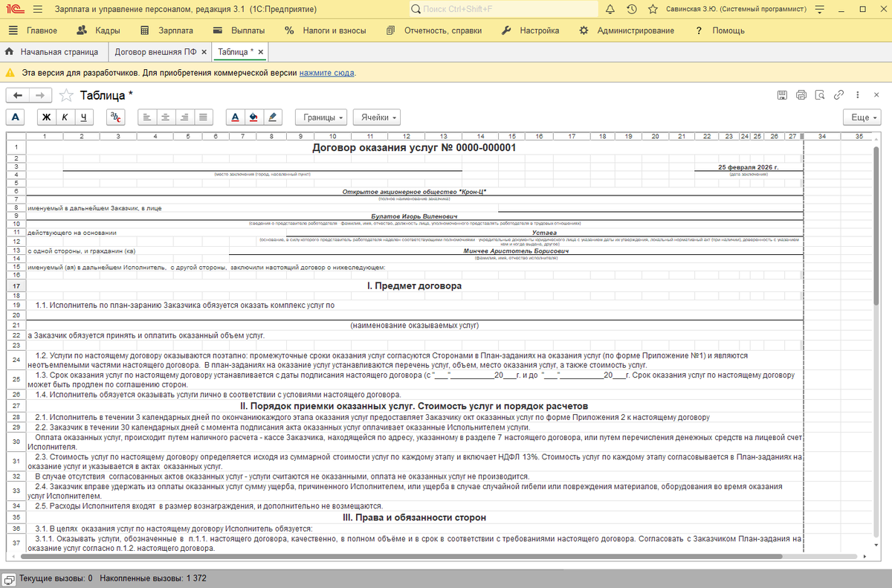Image resolution: width=892 pixels, height=588 pixels.
Task: Select cell Открытое акционерное общество "Крон-Ц"
Action: pos(414,192)
